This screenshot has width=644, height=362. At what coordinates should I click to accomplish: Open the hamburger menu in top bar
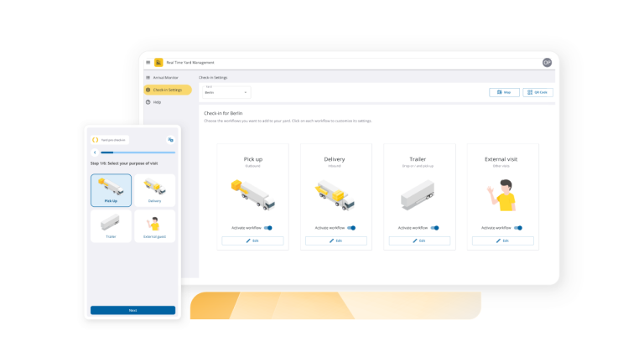[148, 62]
